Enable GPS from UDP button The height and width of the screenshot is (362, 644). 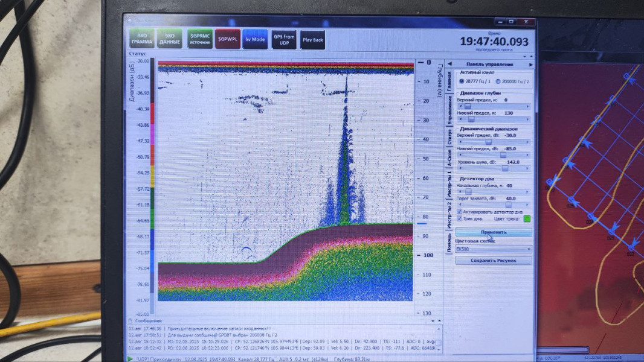tap(284, 39)
